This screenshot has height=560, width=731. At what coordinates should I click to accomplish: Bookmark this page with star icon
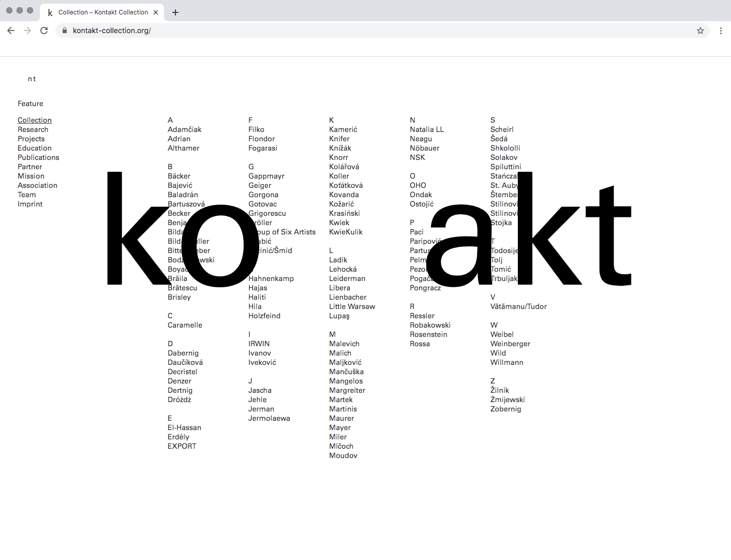coord(700,31)
